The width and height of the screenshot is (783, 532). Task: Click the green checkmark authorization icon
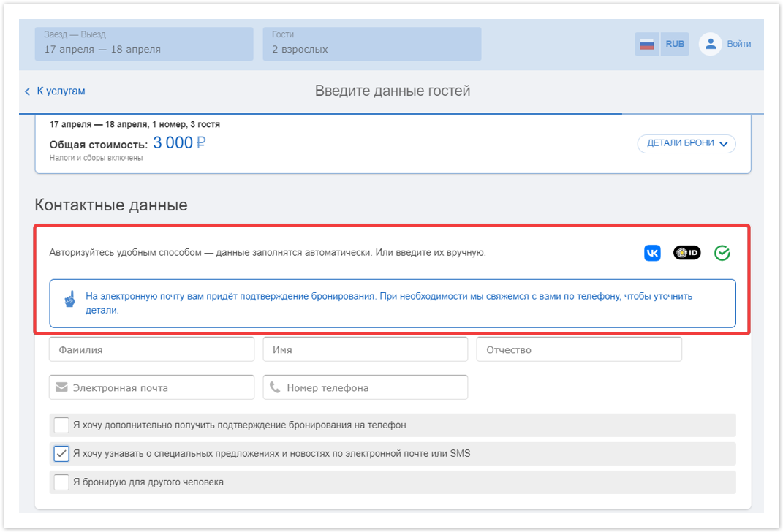coord(722,253)
